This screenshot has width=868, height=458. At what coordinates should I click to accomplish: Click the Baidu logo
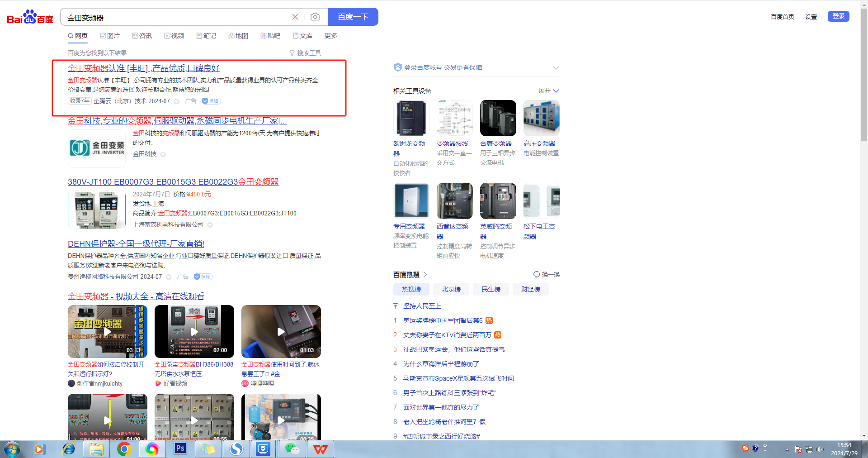coord(30,17)
